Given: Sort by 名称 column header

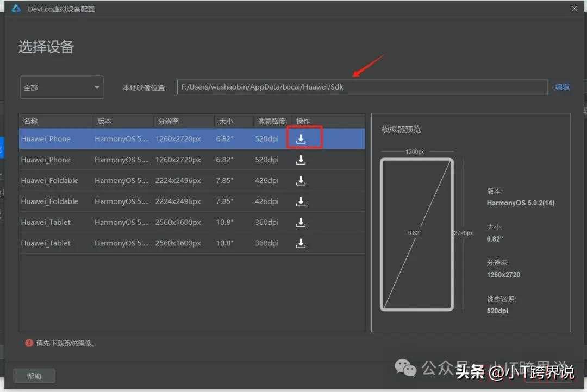Looking at the screenshot, I should coord(30,121).
